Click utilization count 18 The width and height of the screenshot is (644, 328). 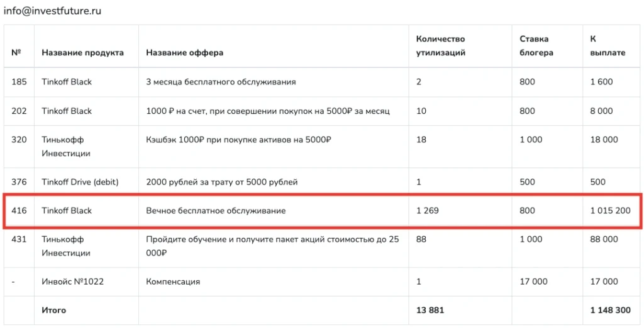pyautogui.click(x=421, y=140)
